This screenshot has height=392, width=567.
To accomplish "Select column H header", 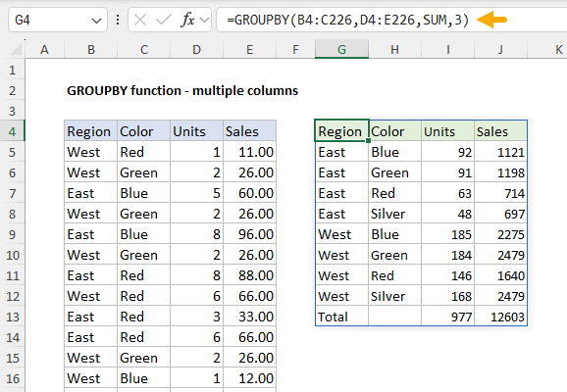I will (394, 50).
